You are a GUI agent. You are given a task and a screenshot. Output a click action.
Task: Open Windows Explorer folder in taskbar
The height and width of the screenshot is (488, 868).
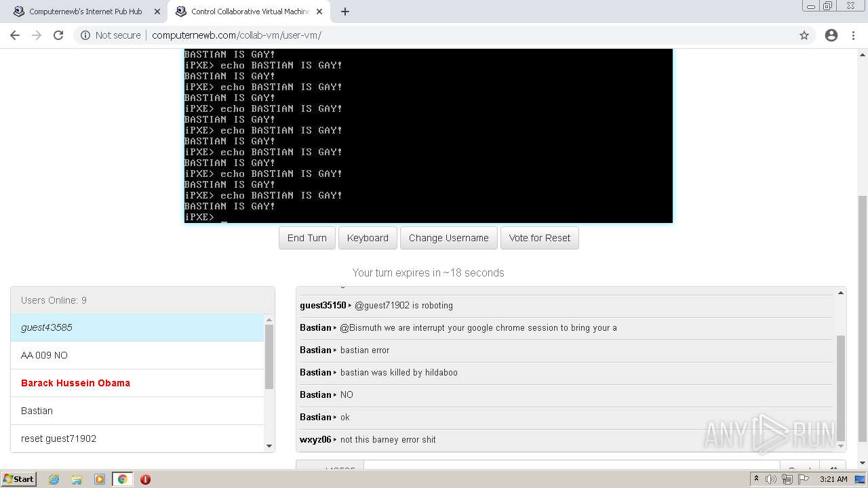coord(77,479)
